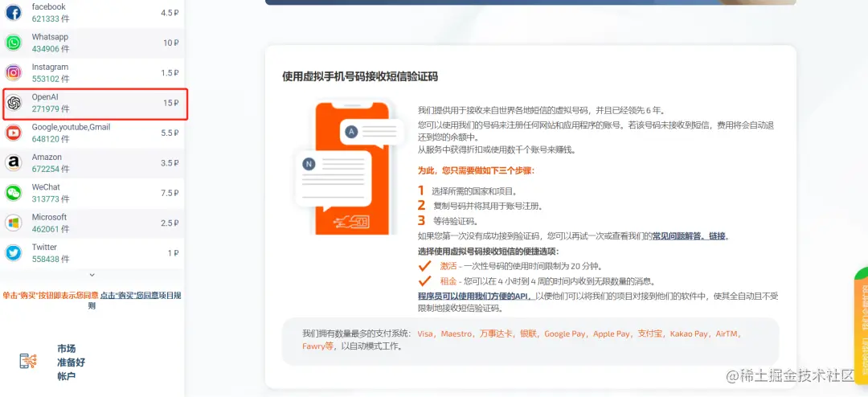Click the phone icon beside 市场 准备好 帐户

tap(28, 362)
